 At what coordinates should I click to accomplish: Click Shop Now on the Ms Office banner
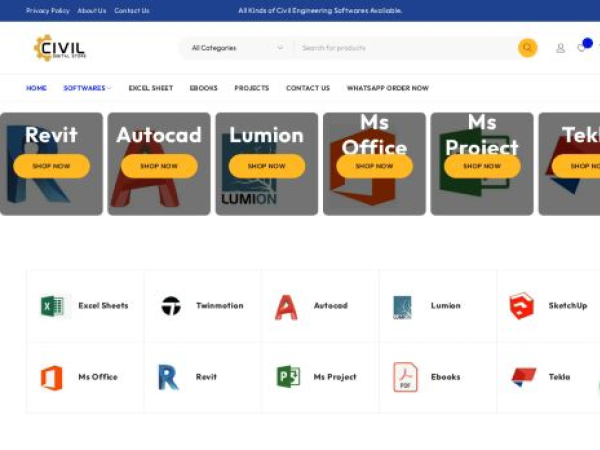coord(374,166)
